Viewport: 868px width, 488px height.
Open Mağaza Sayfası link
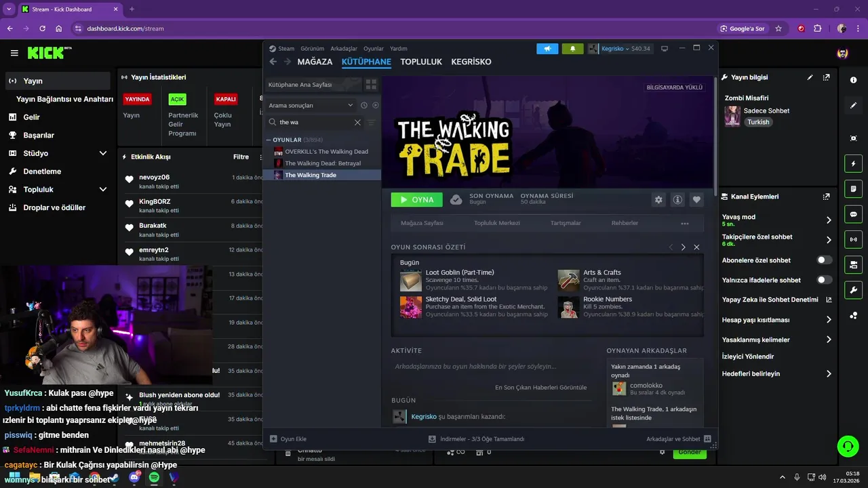[422, 223]
